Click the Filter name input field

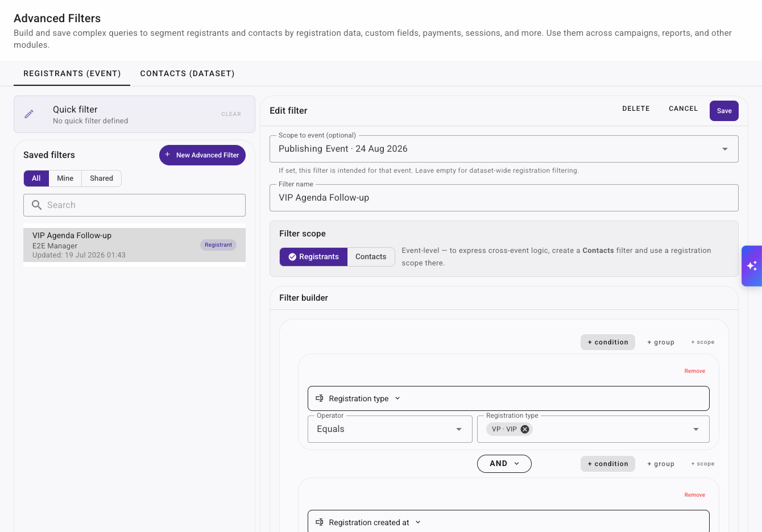[x=504, y=198]
